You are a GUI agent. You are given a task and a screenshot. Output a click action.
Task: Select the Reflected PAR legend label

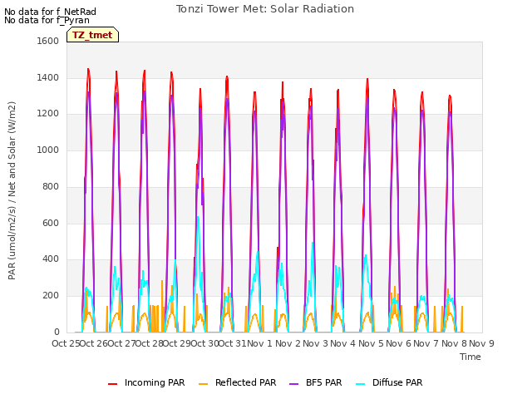[x=246, y=382]
